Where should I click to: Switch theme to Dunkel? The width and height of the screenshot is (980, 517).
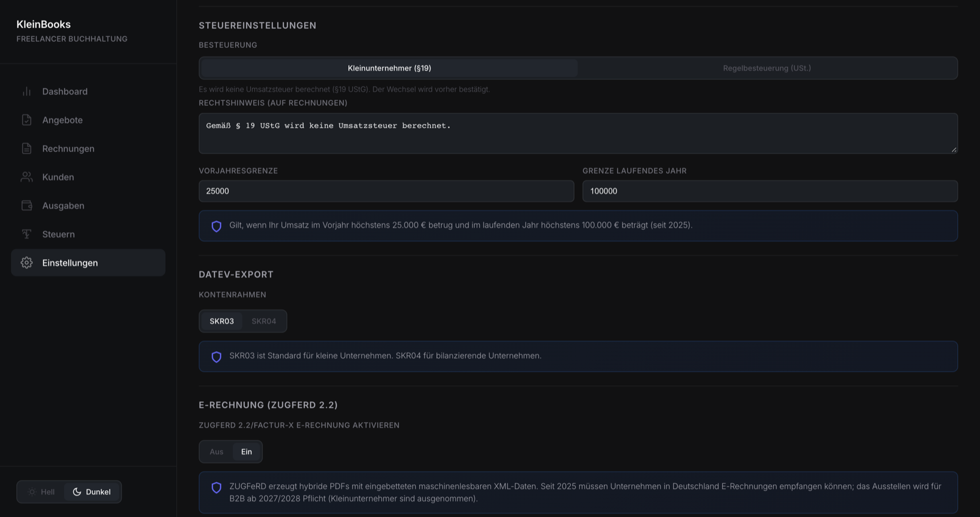pyautogui.click(x=92, y=492)
